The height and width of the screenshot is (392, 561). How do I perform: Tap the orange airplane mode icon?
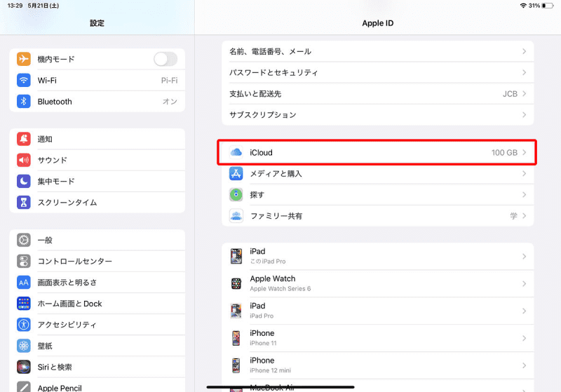coord(24,59)
